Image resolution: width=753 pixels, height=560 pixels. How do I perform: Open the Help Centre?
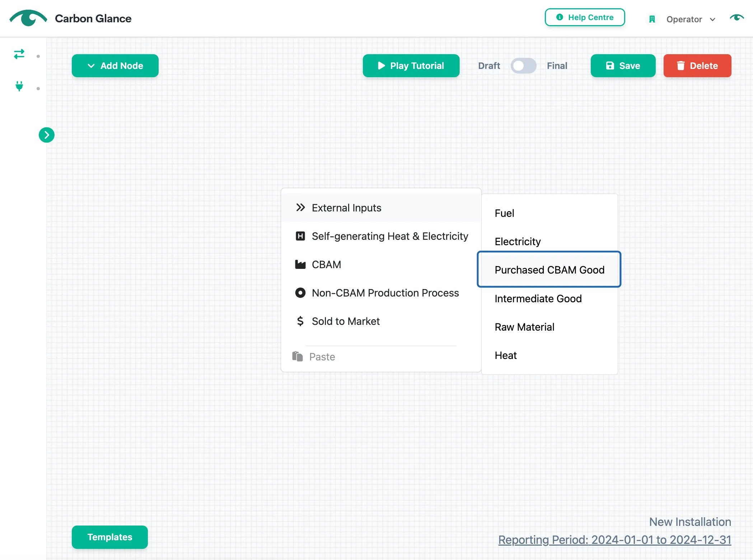[x=585, y=17]
